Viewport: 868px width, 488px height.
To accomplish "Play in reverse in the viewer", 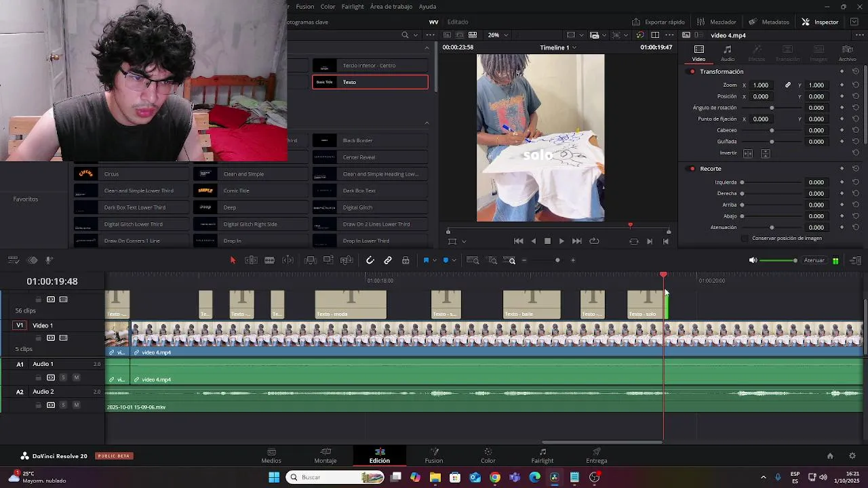I will pyautogui.click(x=533, y=241).
